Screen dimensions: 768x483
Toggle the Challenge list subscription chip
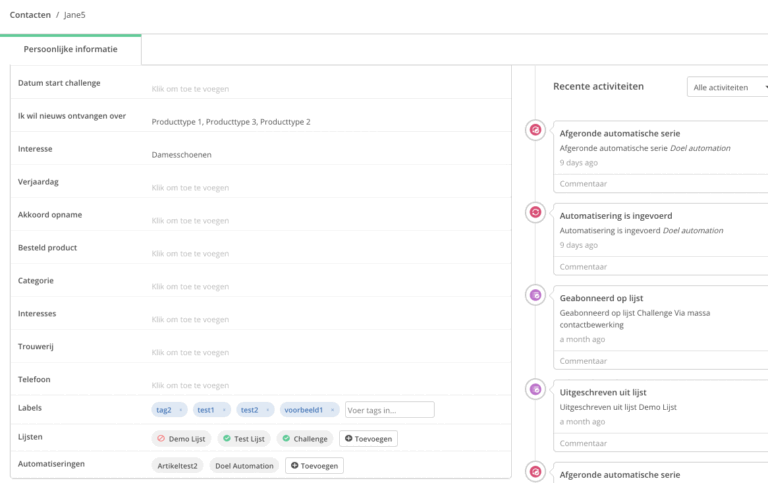(x=304, y=438)
